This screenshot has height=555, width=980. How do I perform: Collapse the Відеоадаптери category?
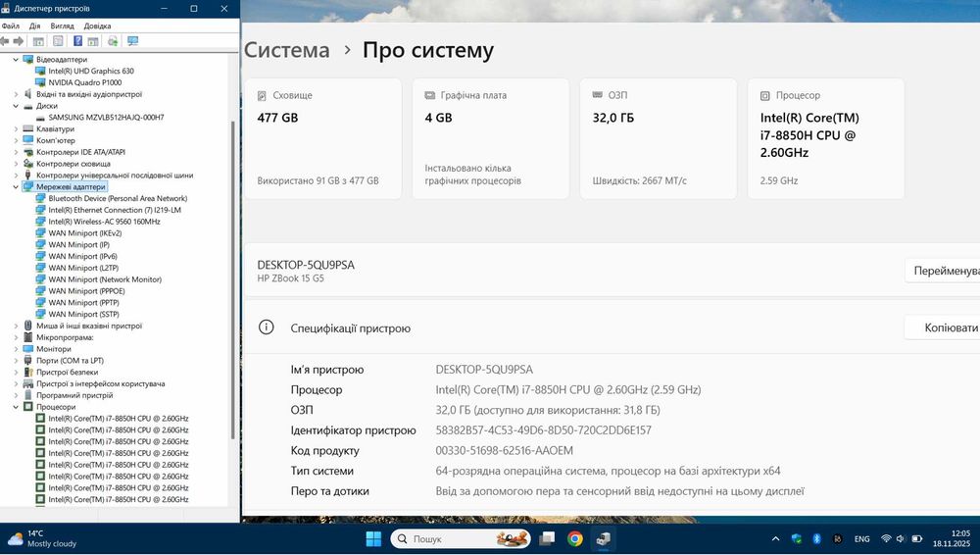coord(17,60)
